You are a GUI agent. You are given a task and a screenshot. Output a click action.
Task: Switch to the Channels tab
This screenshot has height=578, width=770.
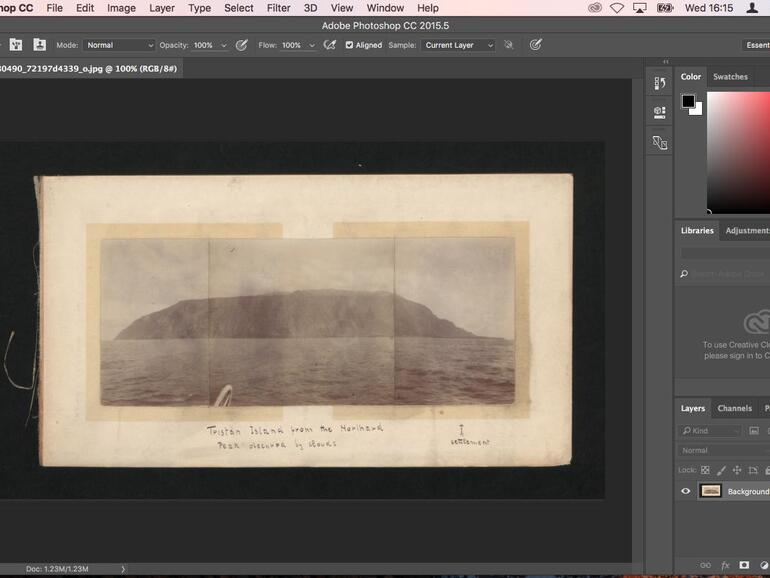click(x=734, y=408)
